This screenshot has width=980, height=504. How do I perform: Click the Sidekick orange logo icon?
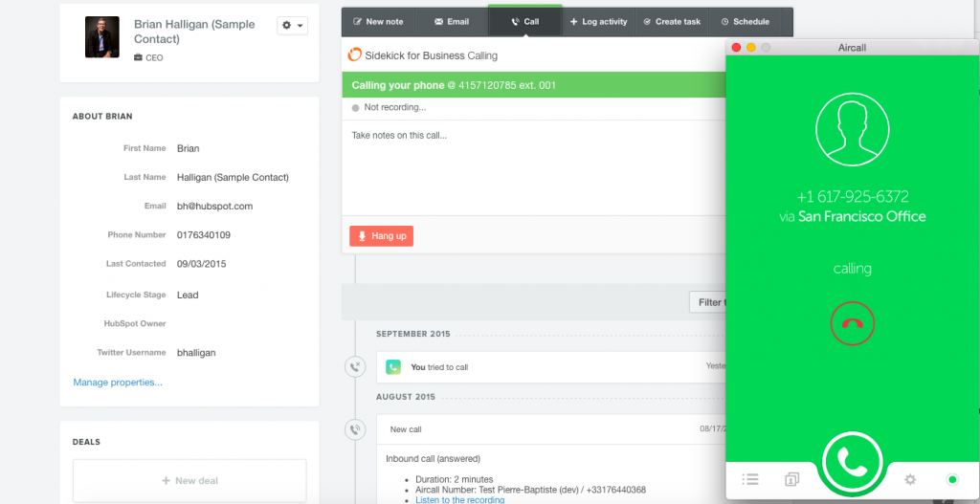(354, 55)
